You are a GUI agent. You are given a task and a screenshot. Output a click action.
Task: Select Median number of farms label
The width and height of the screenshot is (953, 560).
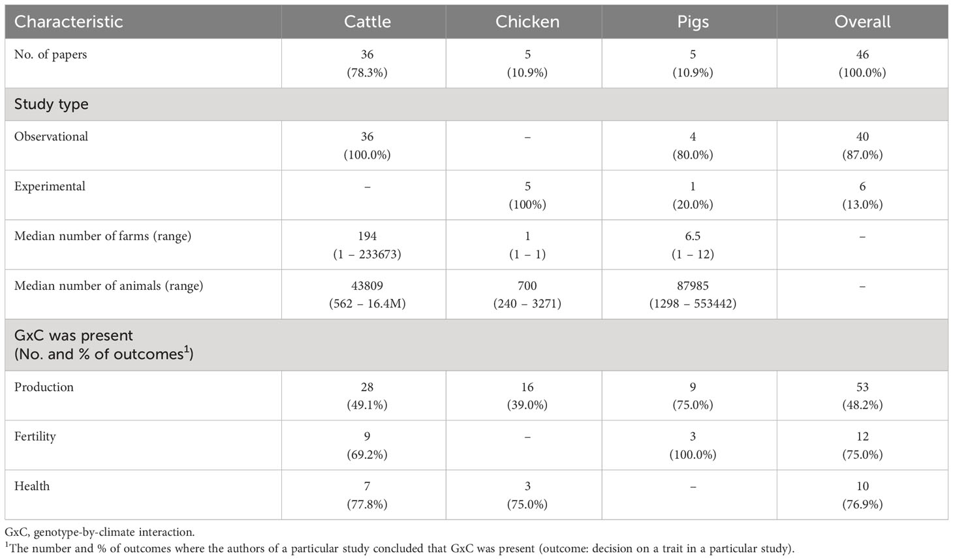pos(102,236)
